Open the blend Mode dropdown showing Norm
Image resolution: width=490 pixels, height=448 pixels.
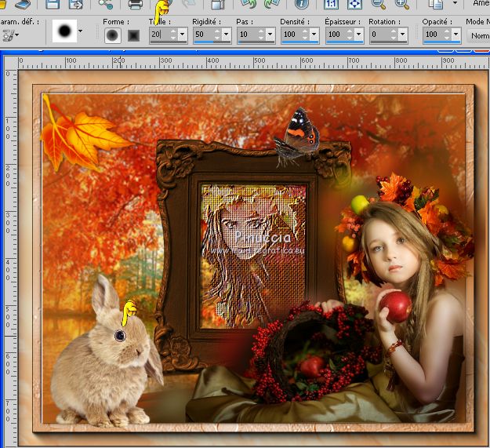click(478, 35)
